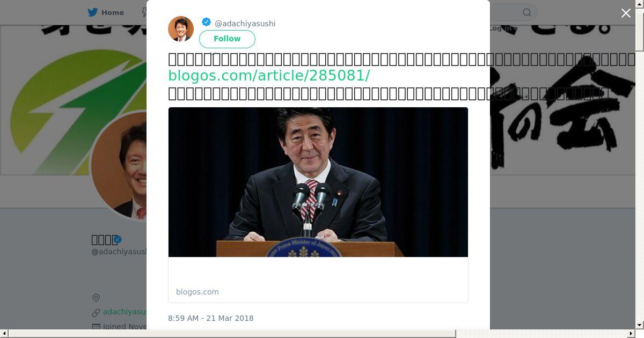
Task: Click the link chain icon in profile
Action: click(96, 312)
